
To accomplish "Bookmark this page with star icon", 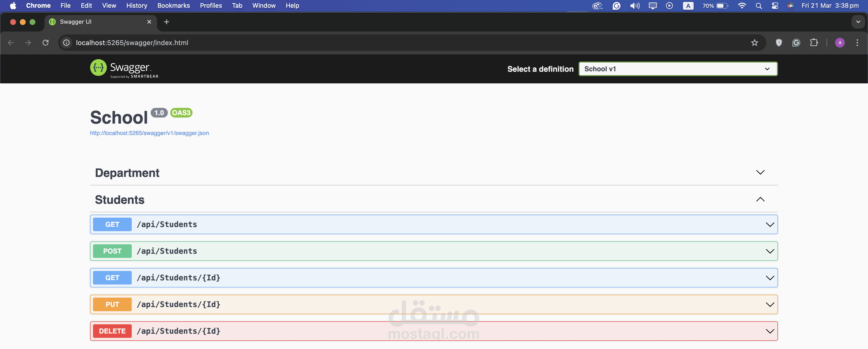I will point(754,42).
